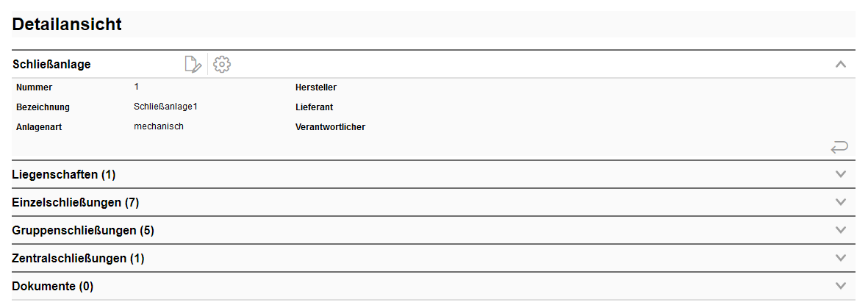The width and height of the screenshot is (868, 305).
Task: Open the gear settings icon for Schließanlage
Action: pos(222,65)
